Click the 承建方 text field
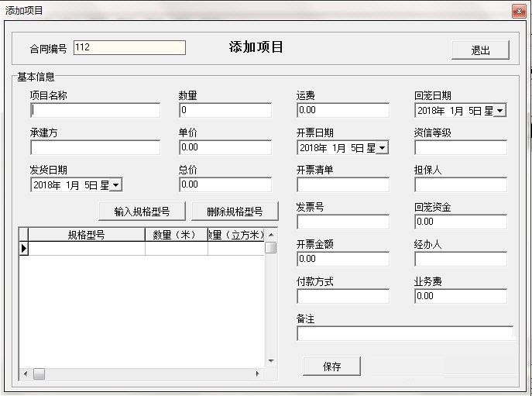532x396 pixels. point(95,147)
